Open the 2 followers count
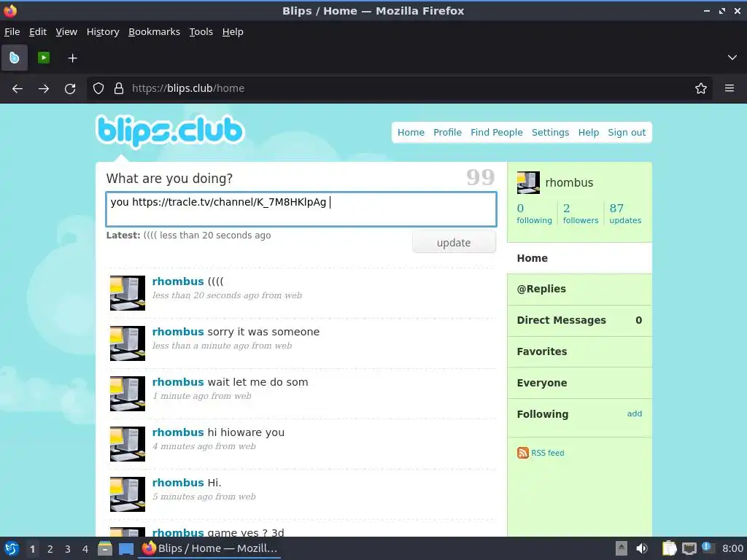Screen dimensions: 747x560 point(580,214)
